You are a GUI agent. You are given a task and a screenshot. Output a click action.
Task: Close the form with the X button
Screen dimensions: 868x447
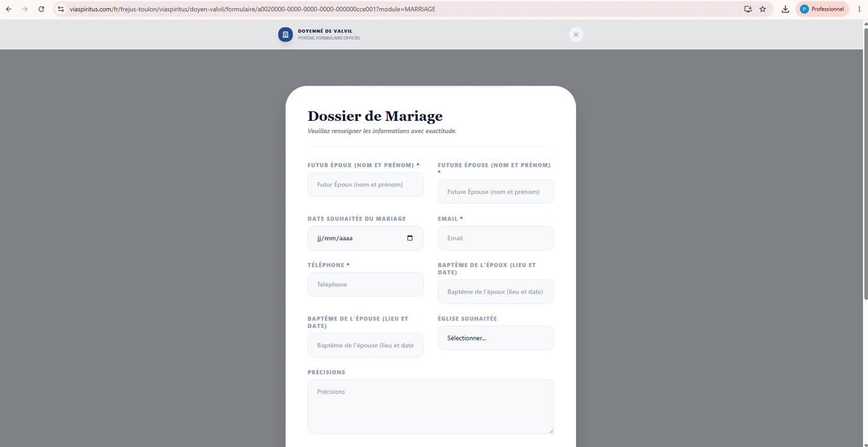pos(576,35)
